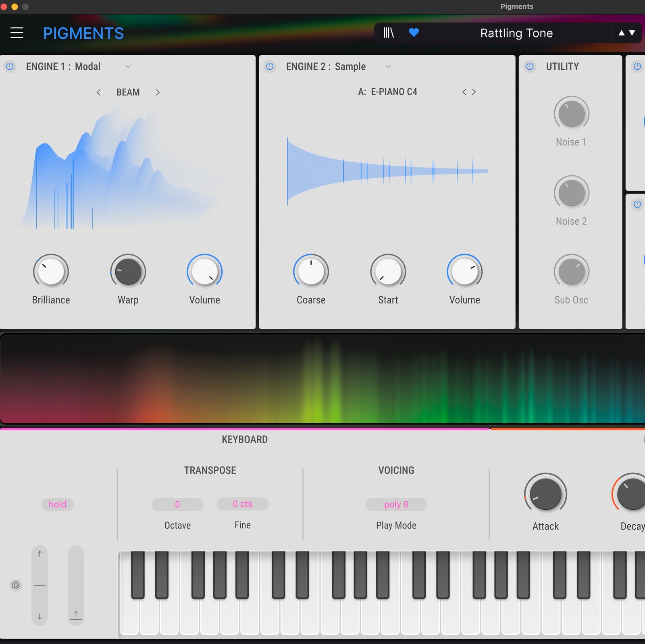Load the next preset with down arrow
The width and height of the screenshot is (645, 644).
632,33
